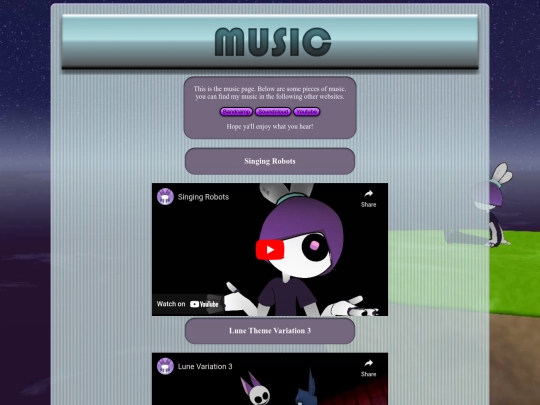Screen dimensions: 540x405
Task: Click the Singing Robots section heading
Action: click(270, 161)
